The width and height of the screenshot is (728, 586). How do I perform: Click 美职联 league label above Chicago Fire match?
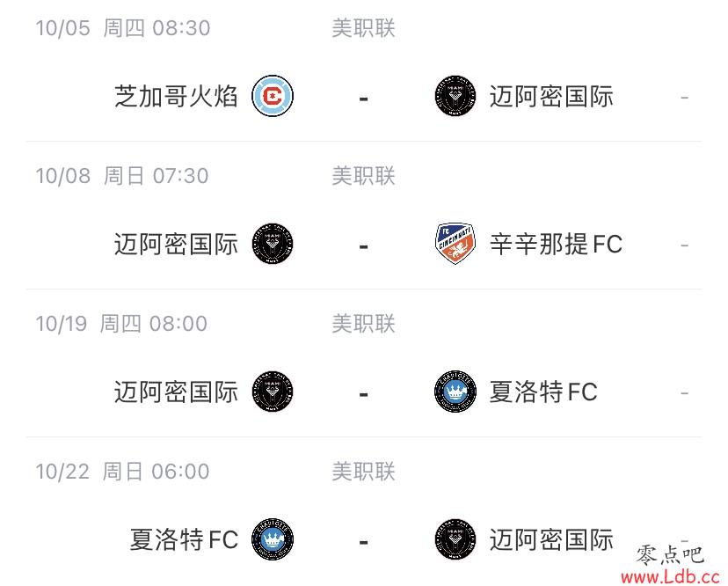click(363, 28)
